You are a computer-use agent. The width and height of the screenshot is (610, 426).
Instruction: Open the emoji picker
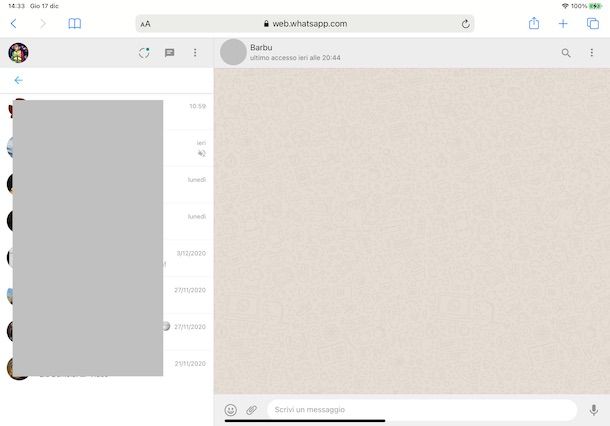click(x=231, y=410)
